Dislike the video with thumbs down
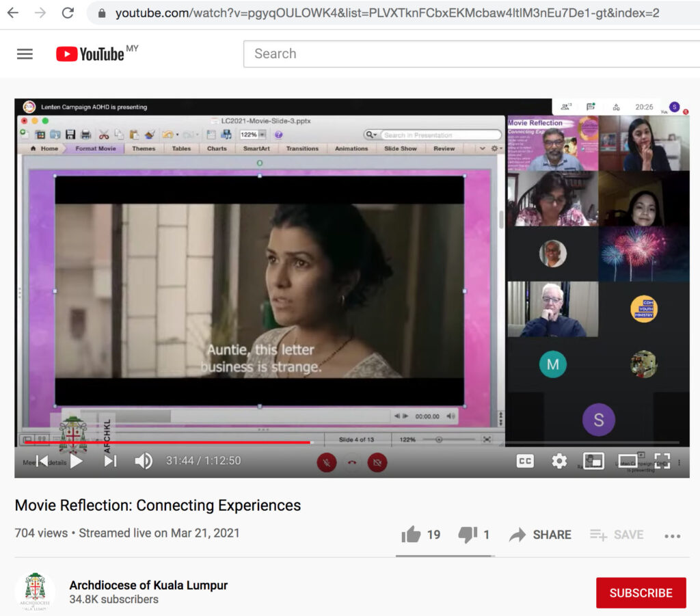The height and width of the screenshot is (616, 700). (468, 535)
